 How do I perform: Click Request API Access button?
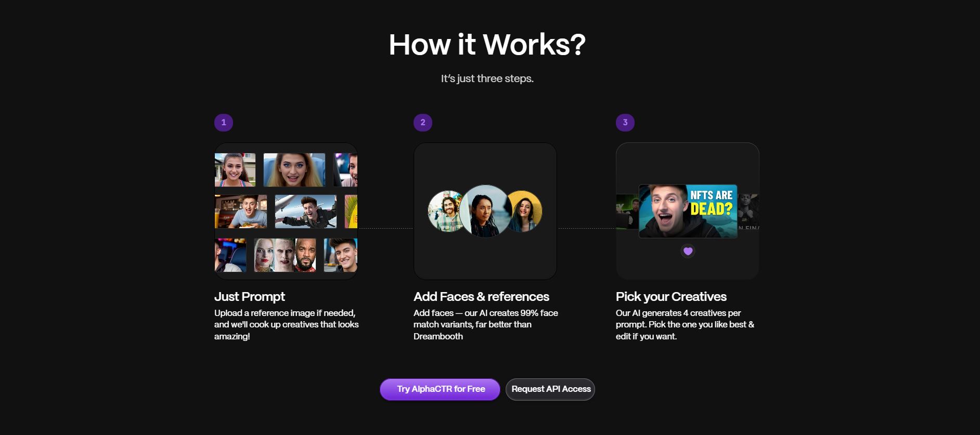[x=550, y=389]
